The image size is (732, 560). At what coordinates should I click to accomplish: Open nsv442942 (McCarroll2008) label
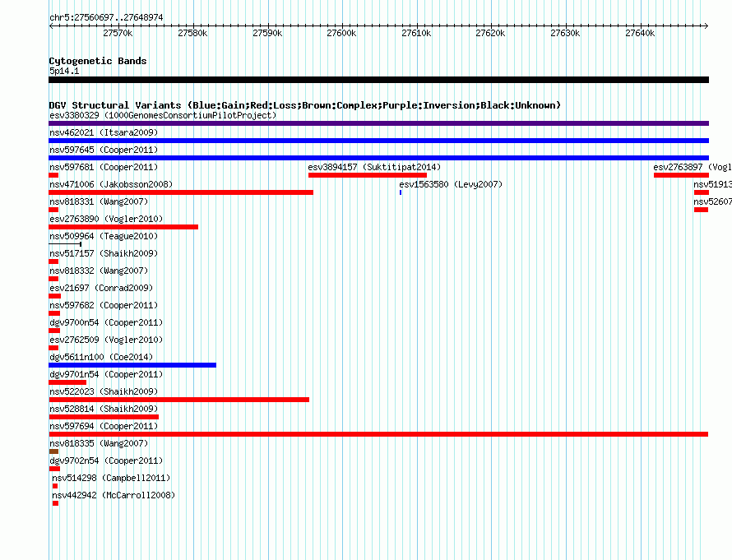coord(114,495)
